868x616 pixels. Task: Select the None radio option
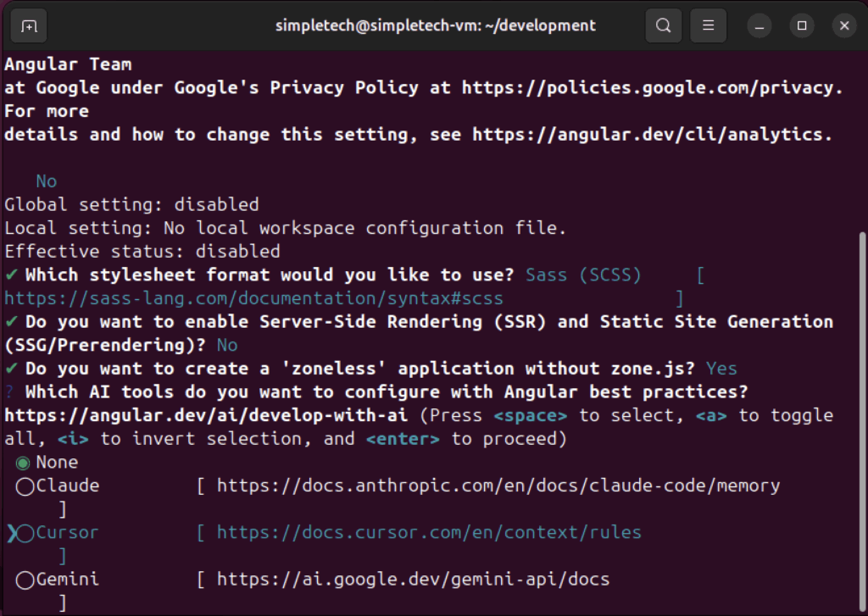[x=23, y=463]
